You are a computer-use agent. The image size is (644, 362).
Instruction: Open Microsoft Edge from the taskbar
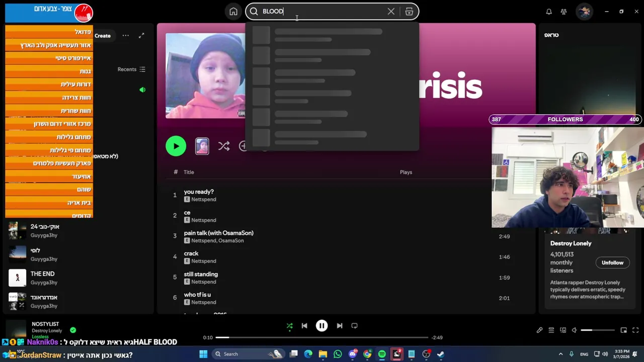coord(308,354)
